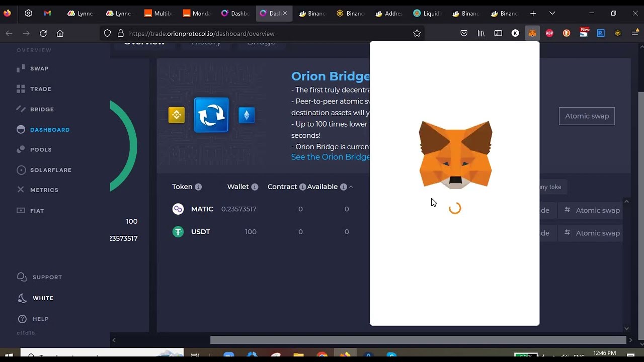Go to Bridge in the sidebar
The width and height of the screenshot is (644, 362).
coord(35,109)
